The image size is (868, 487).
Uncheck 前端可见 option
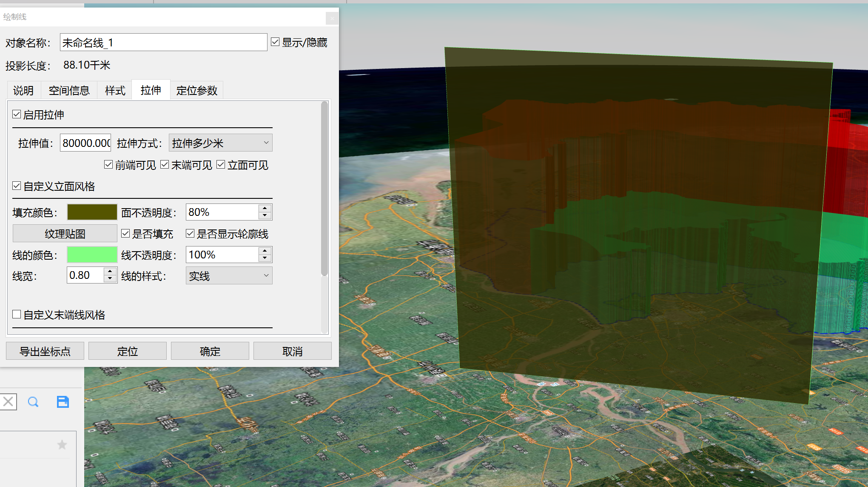click(108, 165)
